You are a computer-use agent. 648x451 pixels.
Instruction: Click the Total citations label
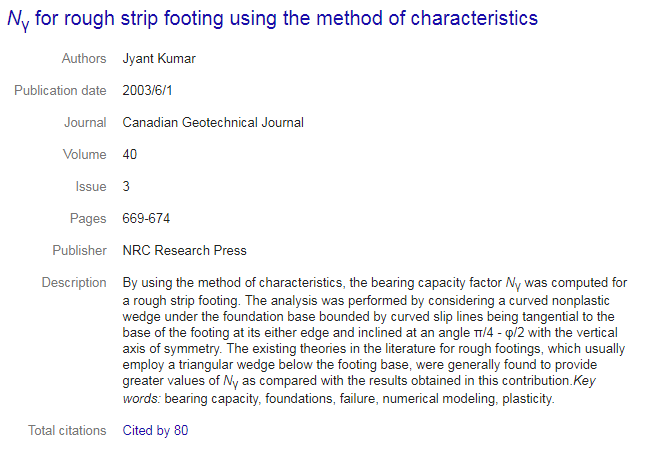(x=67, y=430)
